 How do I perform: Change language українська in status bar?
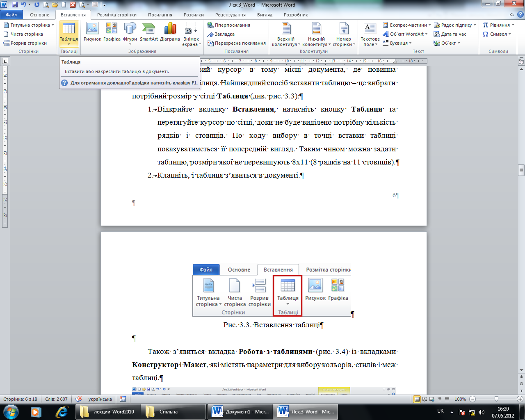pyautogui.click(x=100, y=399)
